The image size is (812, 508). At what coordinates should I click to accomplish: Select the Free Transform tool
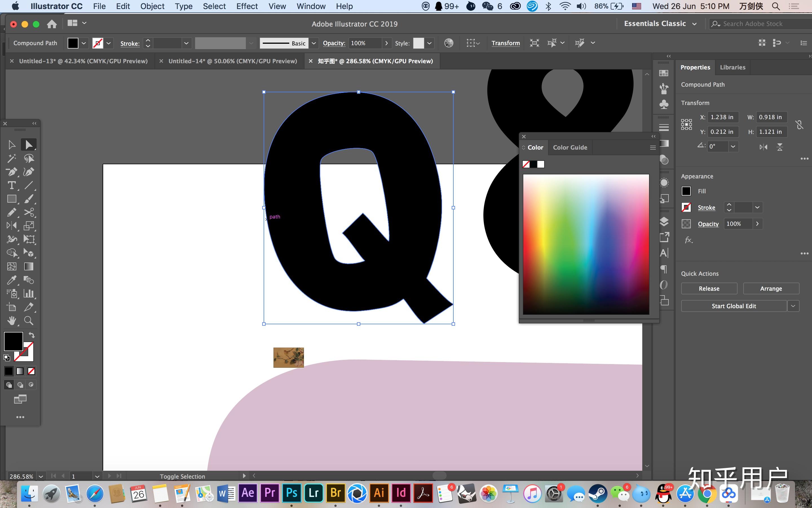29,239
